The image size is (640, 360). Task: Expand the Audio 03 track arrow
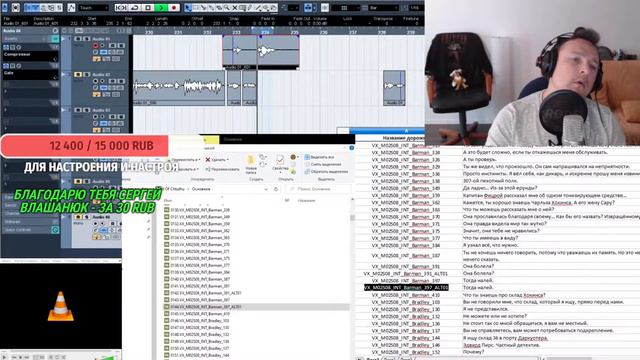pos(64,110)
